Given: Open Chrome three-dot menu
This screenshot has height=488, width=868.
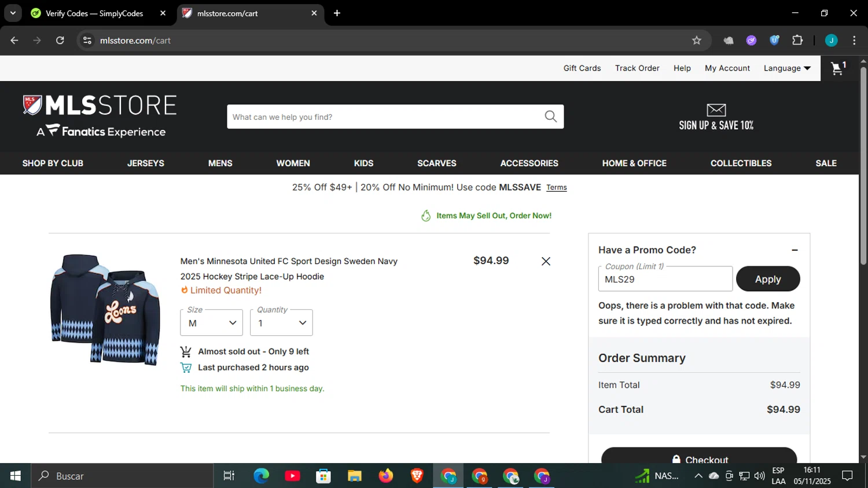Looking at the screenshot, I should click(854, 41).
